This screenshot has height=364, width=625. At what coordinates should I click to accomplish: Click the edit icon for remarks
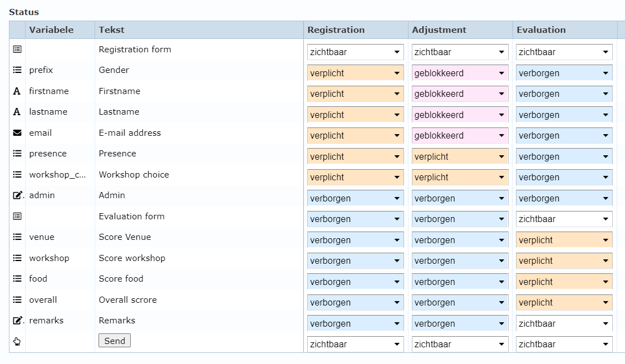(18, 321)
